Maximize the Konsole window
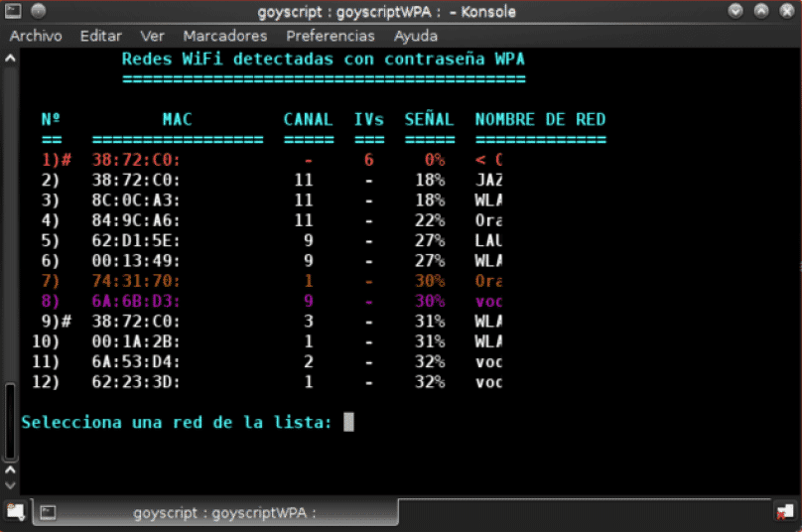The image size is (802, 532). pyautogui.click(x=761, y=11)
